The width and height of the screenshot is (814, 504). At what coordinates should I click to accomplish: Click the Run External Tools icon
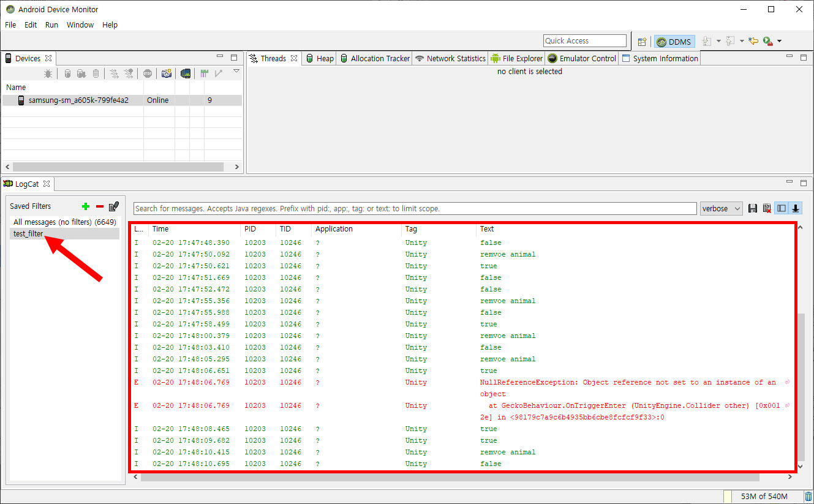tap(767, 41)
